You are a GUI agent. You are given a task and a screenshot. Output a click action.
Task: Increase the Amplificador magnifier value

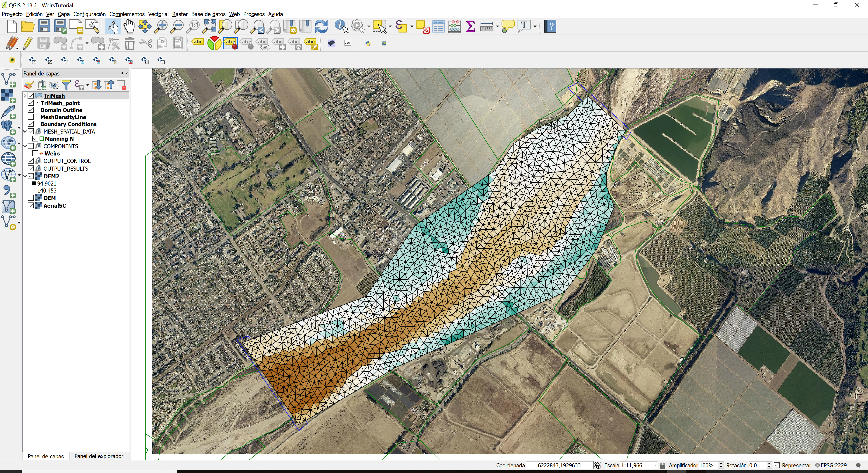(721, 464)
